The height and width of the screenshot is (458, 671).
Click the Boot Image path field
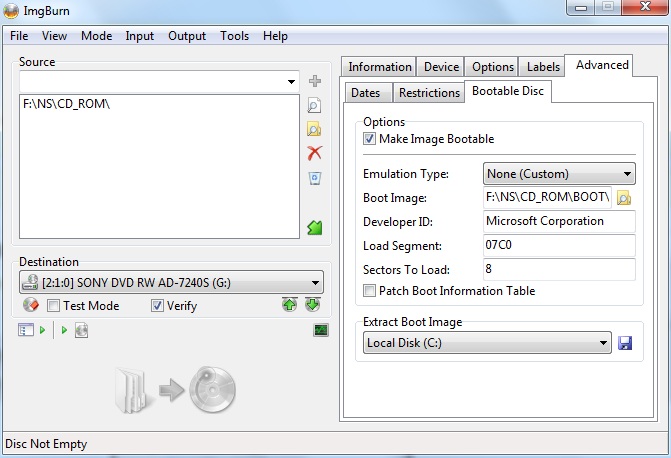click(547, 197)
